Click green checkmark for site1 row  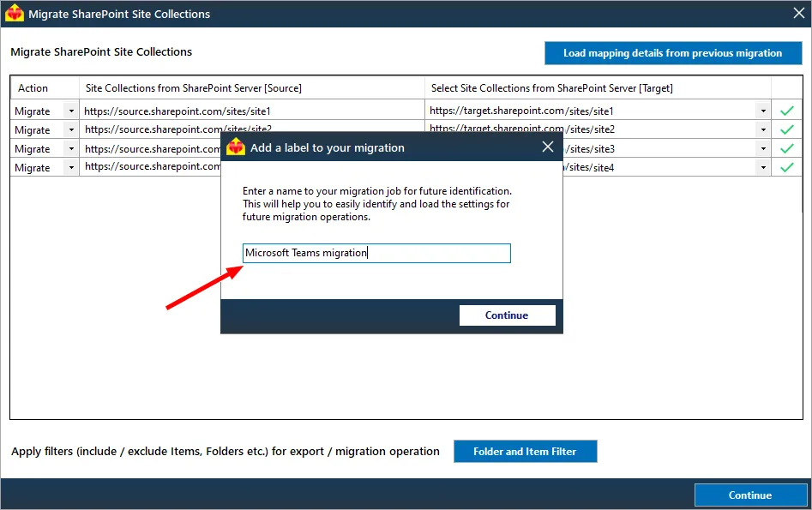click(x=786, y=111)
